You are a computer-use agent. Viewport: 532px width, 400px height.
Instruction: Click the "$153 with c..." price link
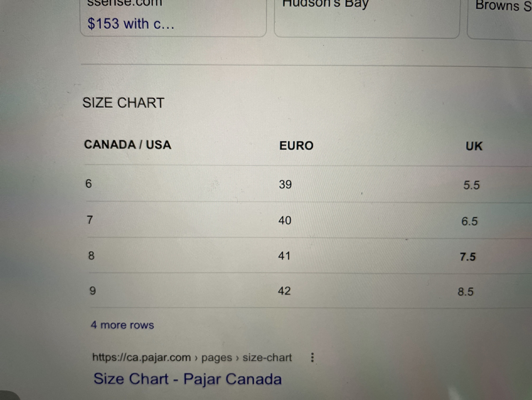coord(130,23)
